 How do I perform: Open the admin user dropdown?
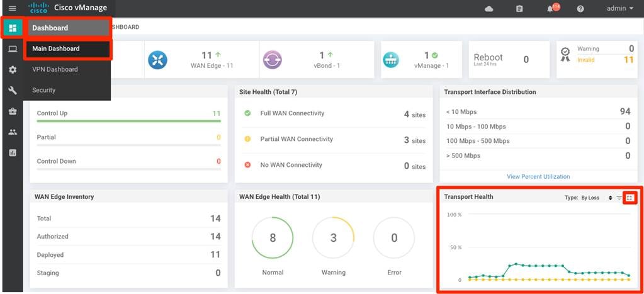coord(620,8)
